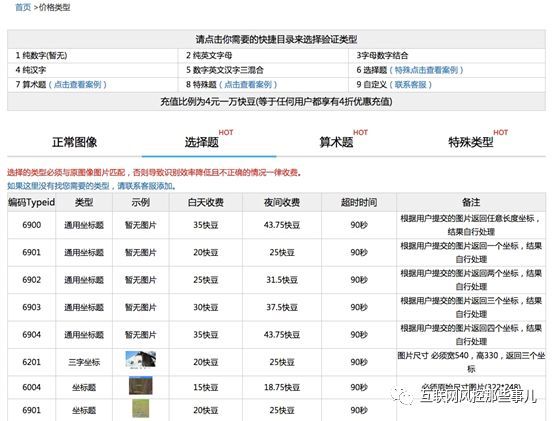Open the 点击查看案例 link beside 特殊题

coord(248,84)
